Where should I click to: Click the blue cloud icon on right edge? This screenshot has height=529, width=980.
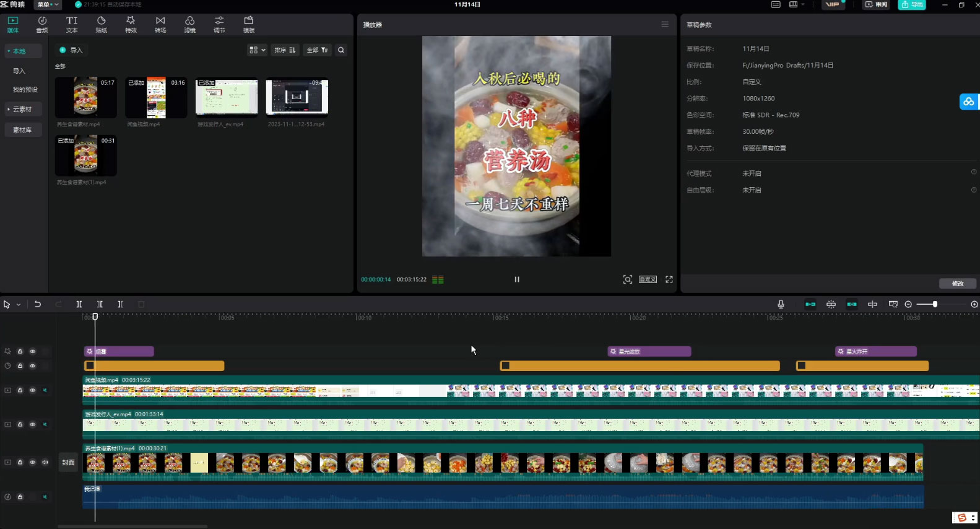(x=968, y=102)
